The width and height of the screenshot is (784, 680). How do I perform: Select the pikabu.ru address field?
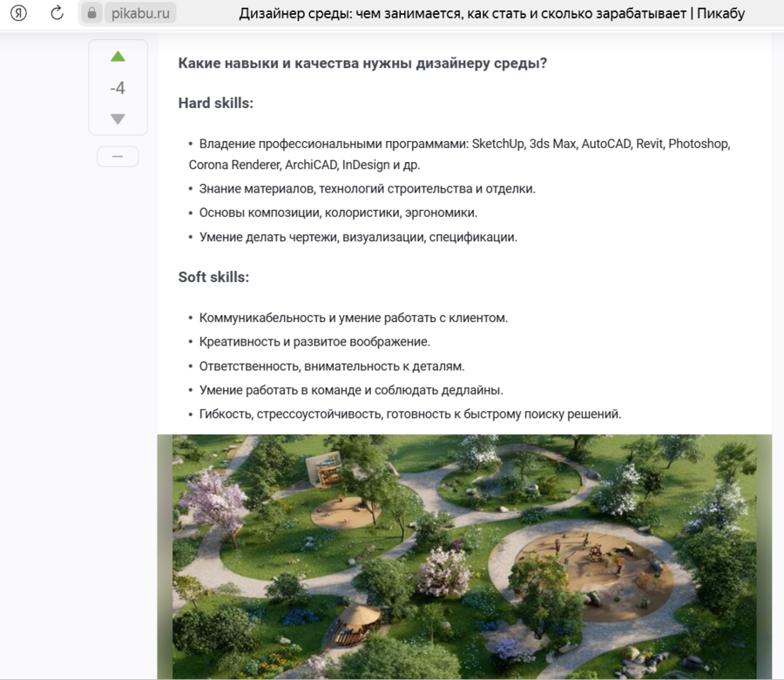pos(140,13)
